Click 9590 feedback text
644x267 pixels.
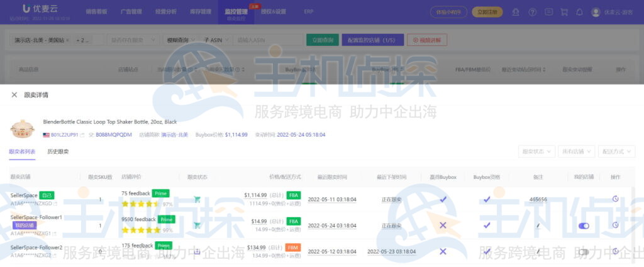coord(139,219)
